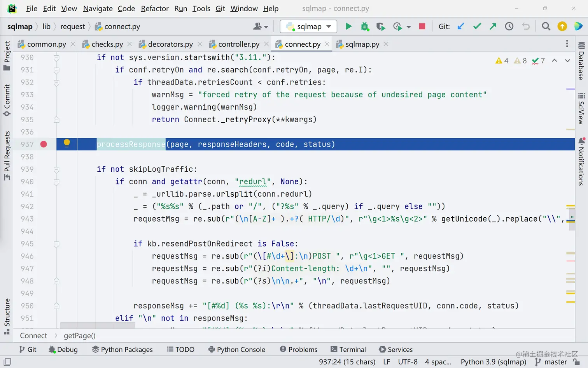Open the Structure tool window

7,316
